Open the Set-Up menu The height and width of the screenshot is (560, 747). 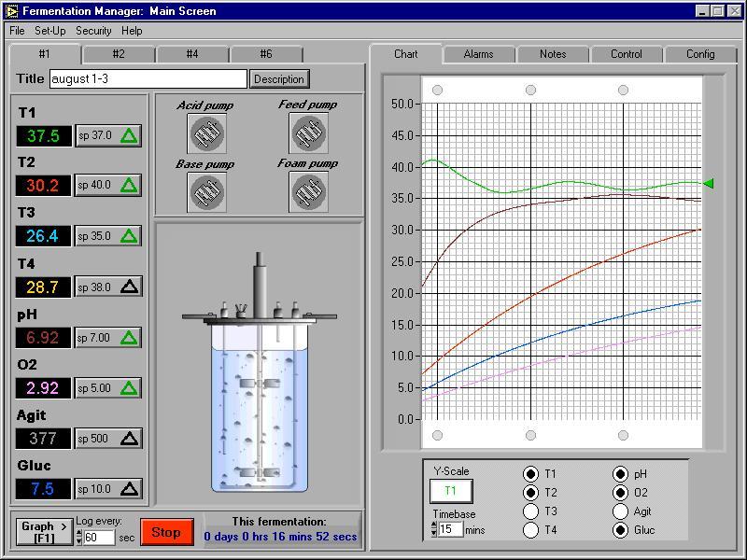tap(50, 31)
